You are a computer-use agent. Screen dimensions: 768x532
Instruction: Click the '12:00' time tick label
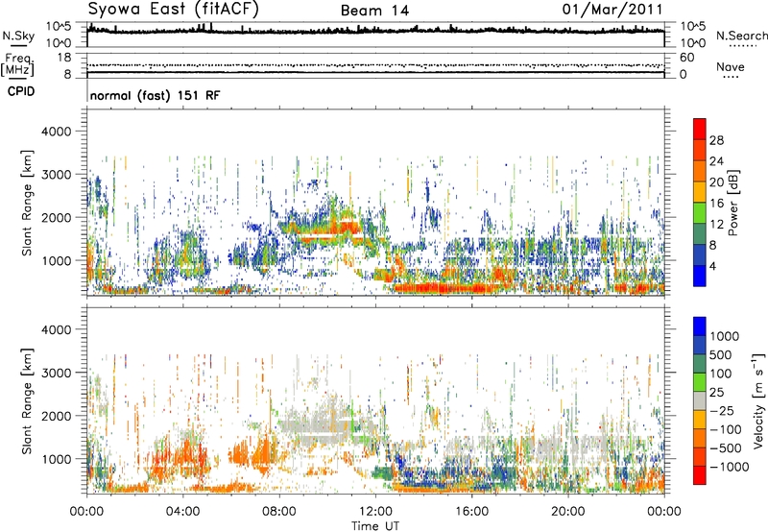click(375, 512)
